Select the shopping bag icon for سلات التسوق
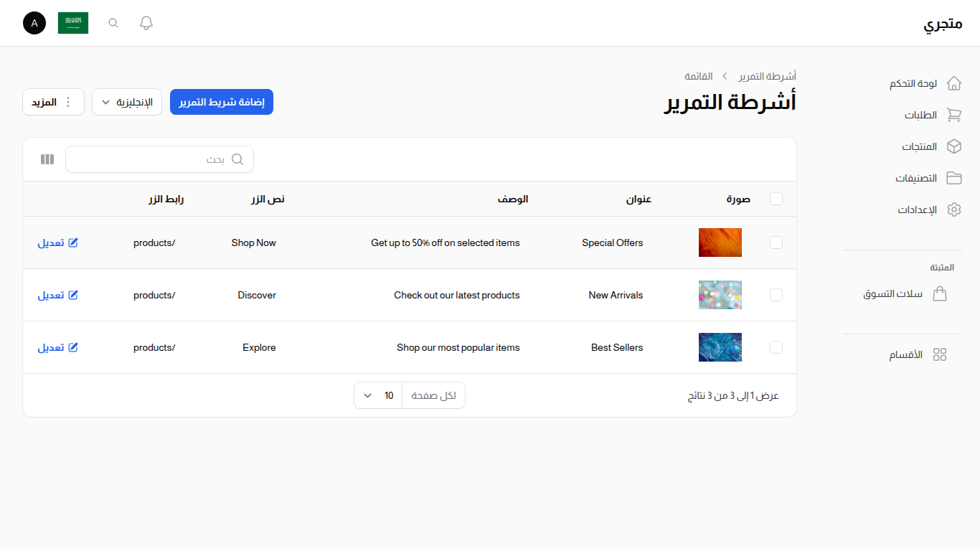Screen dimensions: 980x551 941,293
